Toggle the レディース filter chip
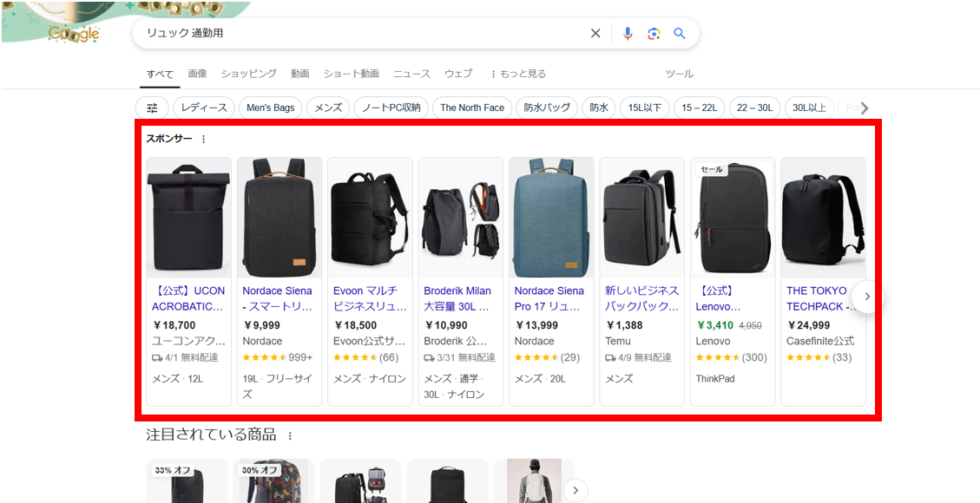 point(204,108)
